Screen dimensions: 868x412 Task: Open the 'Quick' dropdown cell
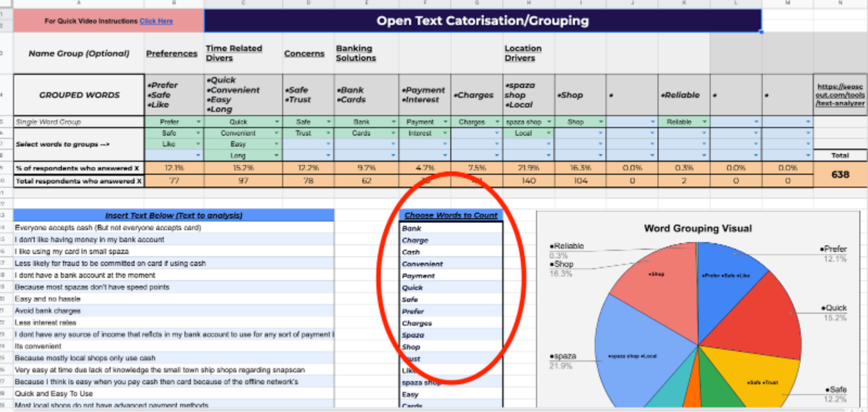point(243,122)
